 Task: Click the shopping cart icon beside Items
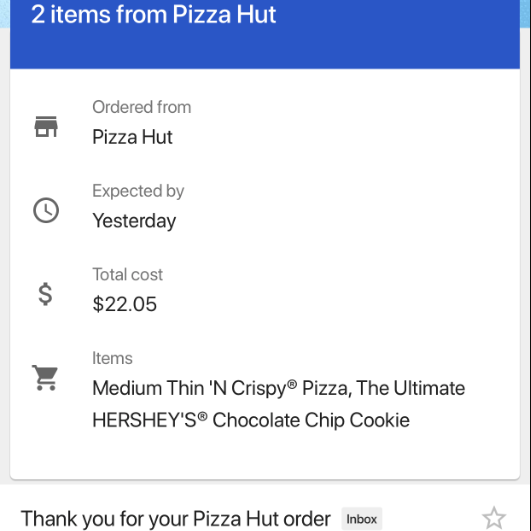tap(45, 378)
